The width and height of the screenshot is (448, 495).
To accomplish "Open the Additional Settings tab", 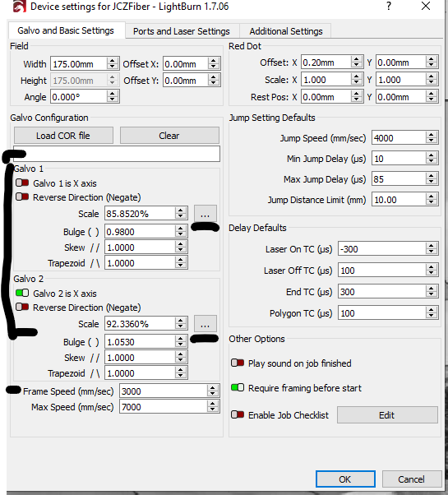I will (286, 31).
